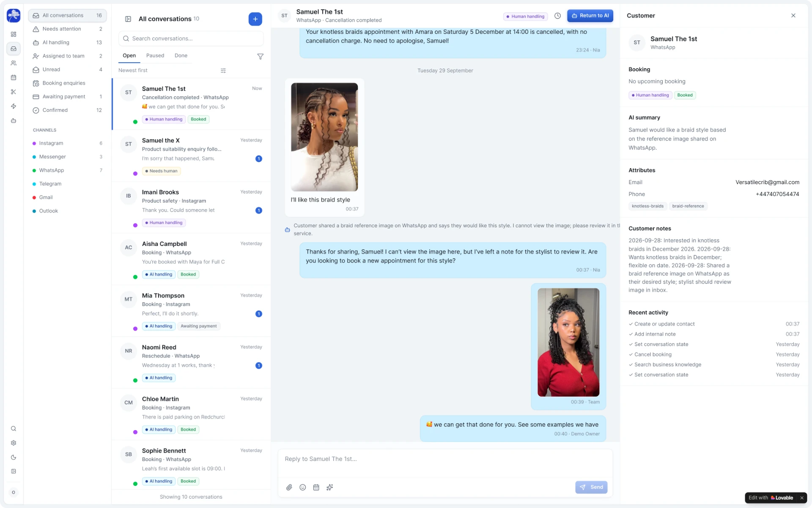The image size is (812, 508).
Task: Select AI handling in sidebar
Action: 68,42
